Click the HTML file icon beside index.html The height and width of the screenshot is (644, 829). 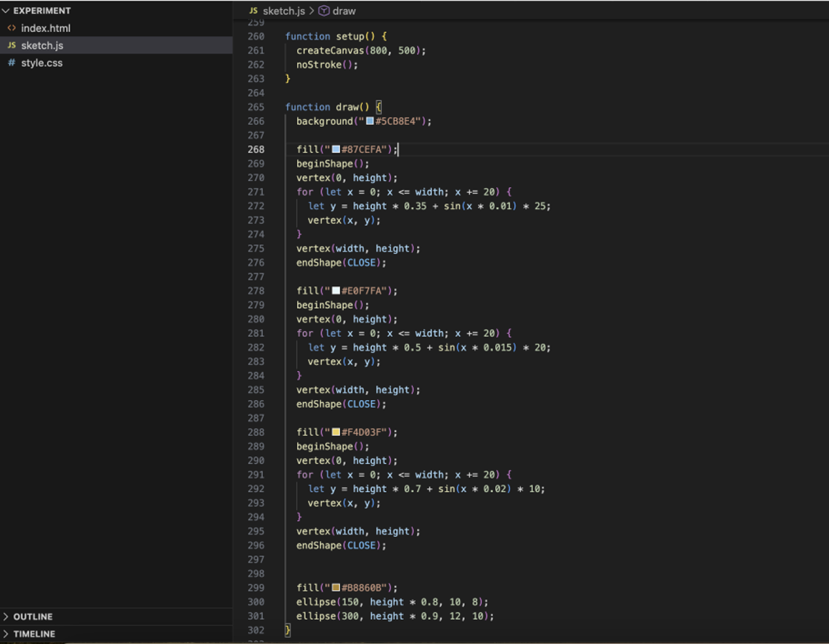coord(11,28)
